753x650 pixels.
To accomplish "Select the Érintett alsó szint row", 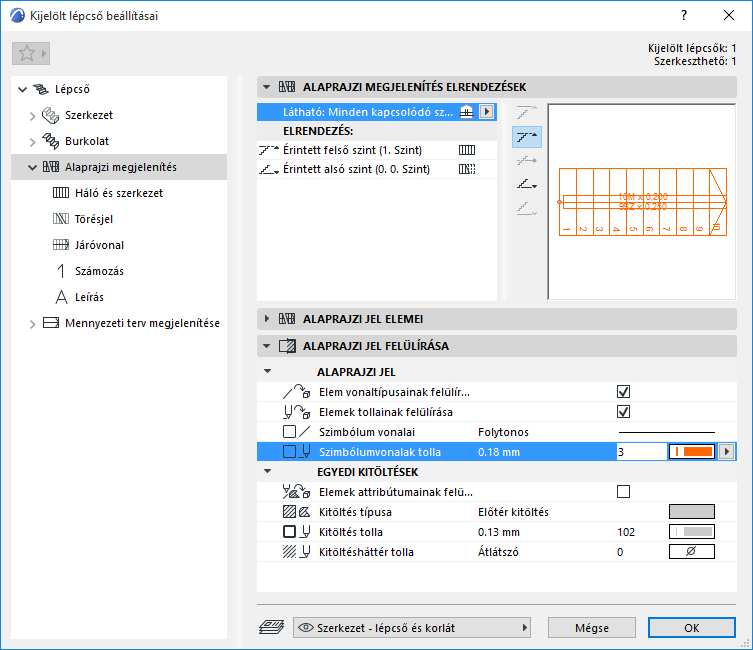I will [x=377, y=169].
